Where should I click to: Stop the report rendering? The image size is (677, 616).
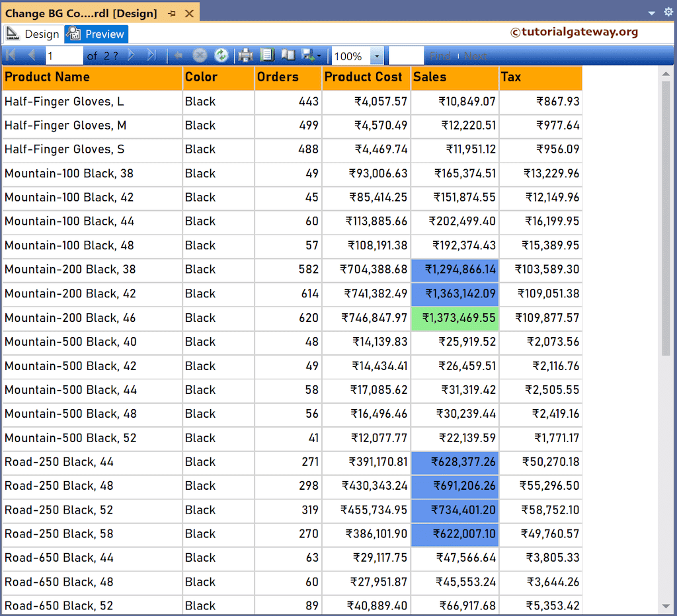[x=200, y=56]
